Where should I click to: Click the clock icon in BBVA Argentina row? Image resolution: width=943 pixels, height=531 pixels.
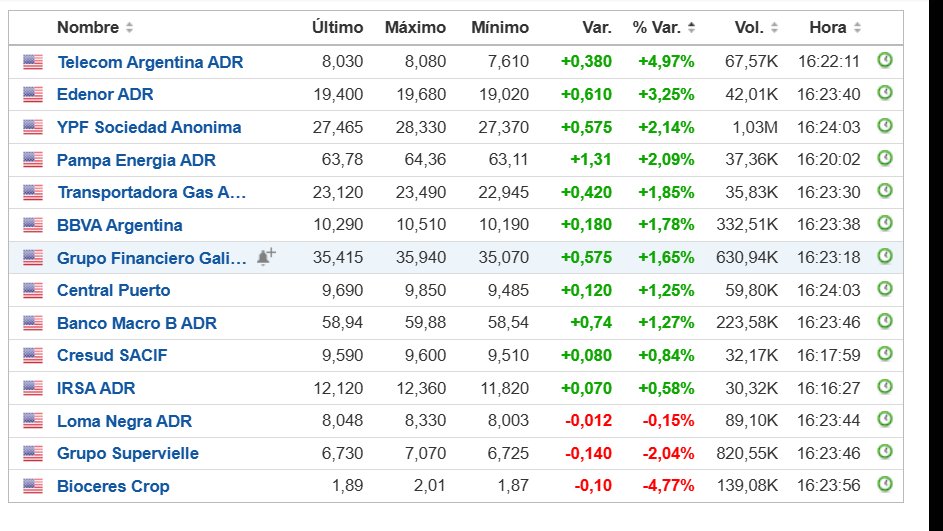[885, 224]
